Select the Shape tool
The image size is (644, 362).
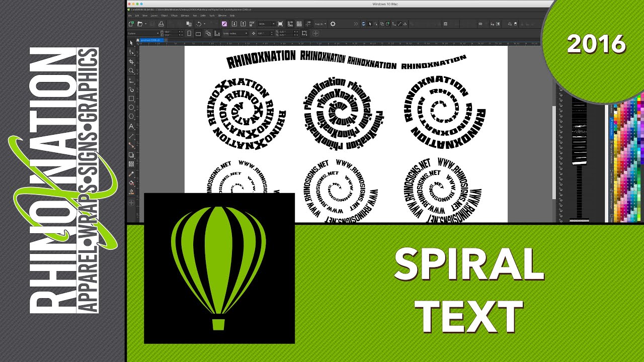point(131,52)
